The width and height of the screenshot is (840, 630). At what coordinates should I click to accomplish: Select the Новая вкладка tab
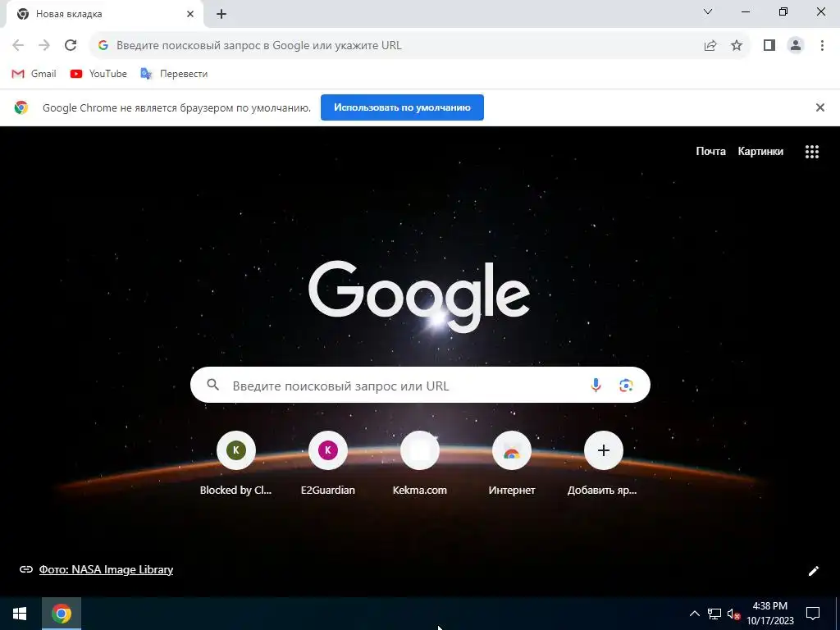click(x=104, y=15)
